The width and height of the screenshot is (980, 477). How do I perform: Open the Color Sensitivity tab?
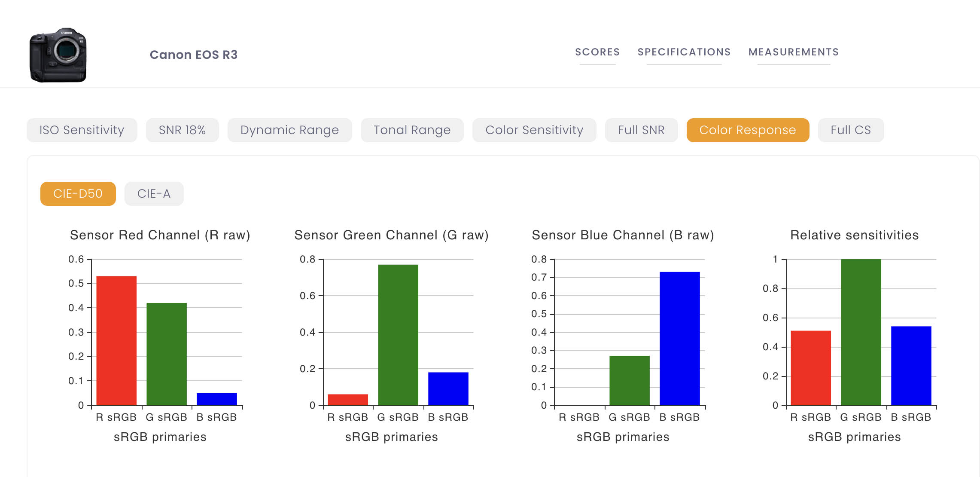[x=534, y=130]
